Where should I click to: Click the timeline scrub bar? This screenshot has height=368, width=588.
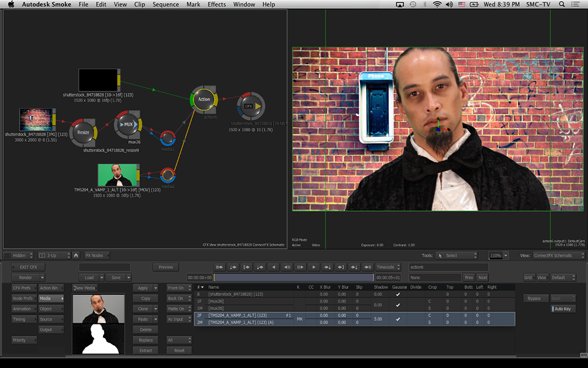293,277
